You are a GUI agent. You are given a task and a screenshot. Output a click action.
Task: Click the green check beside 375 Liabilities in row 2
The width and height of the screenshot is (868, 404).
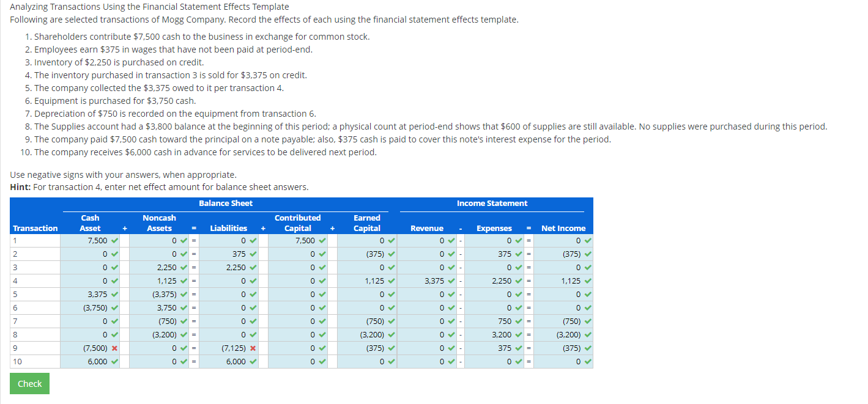[x=252, y=254]
